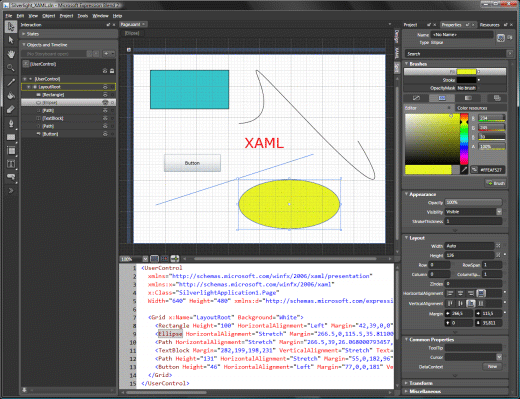Choose the No brush tab

(416, 98)
